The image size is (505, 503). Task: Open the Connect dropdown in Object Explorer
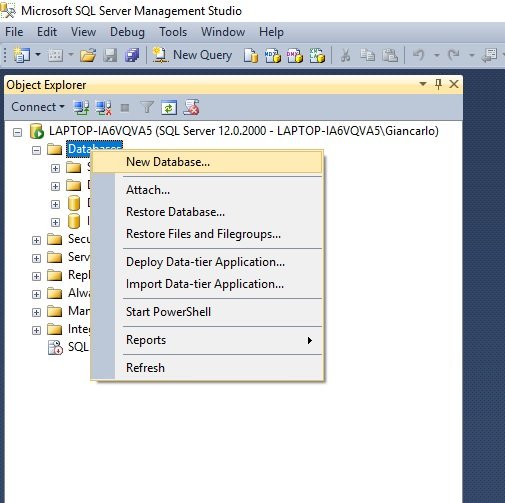coord(38,107)
